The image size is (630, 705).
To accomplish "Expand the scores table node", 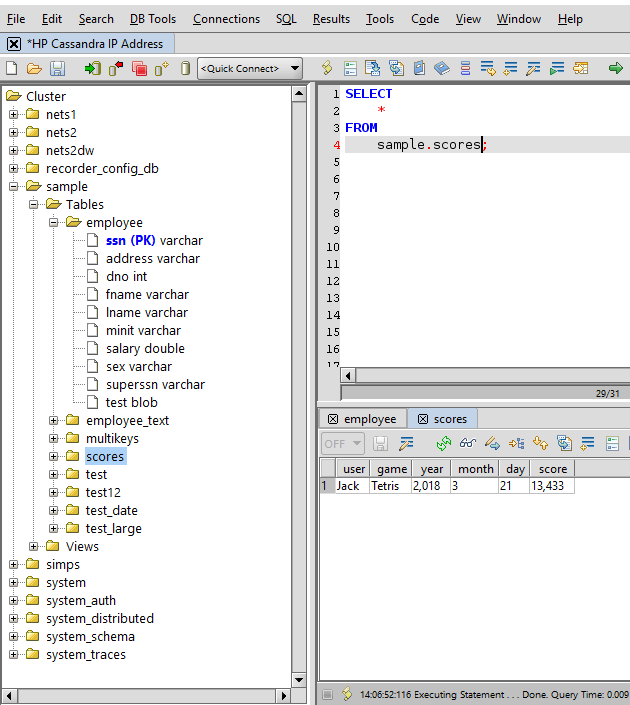I will click(x=54, y=456).
